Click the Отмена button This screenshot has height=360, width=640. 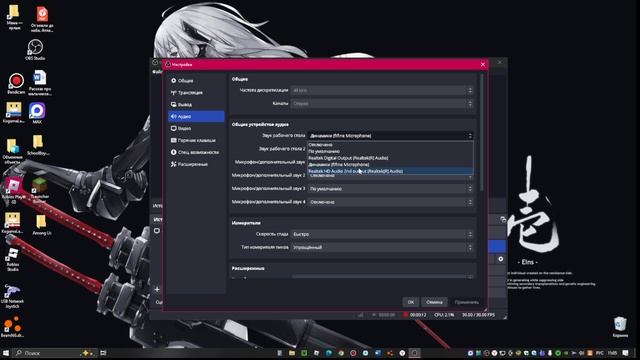click(x=434, y=302)
